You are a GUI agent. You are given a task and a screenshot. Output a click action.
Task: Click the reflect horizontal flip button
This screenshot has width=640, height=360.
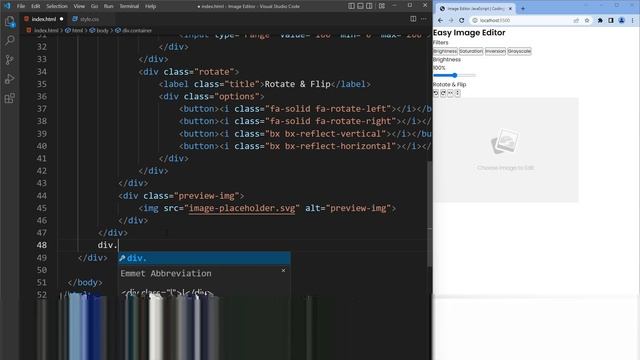[458, 93]
